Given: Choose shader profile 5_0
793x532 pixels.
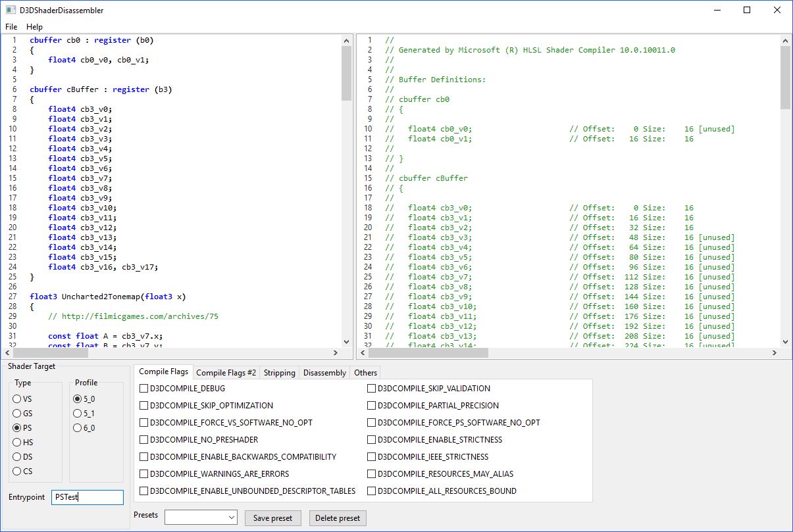Looking at the screenshot, I should point(85,399).
